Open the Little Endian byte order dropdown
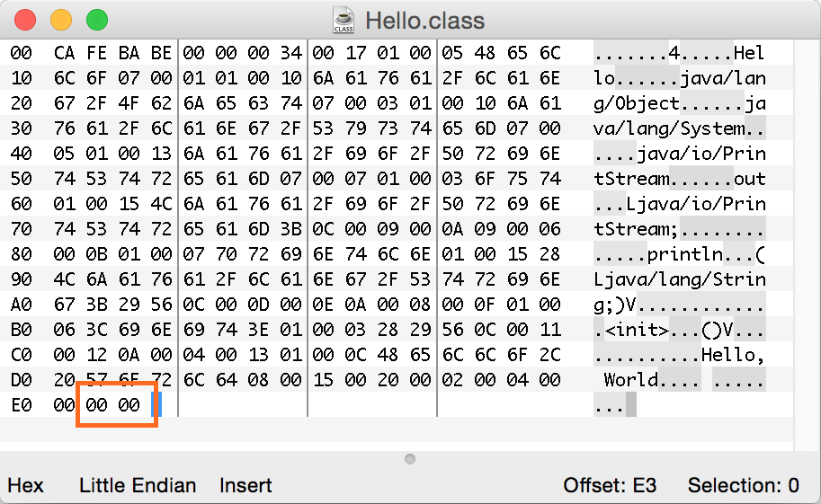821x504 pixels. (138, 486)
